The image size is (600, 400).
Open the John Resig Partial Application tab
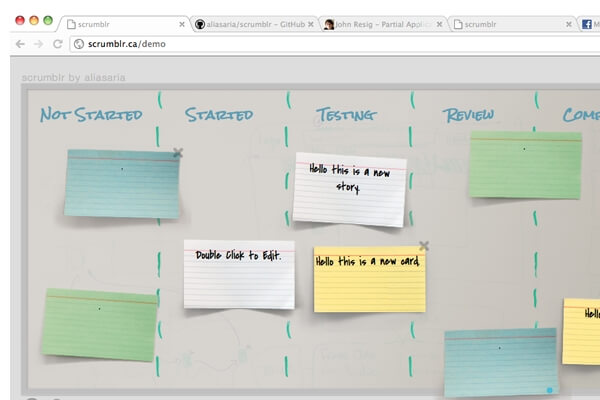380,23
